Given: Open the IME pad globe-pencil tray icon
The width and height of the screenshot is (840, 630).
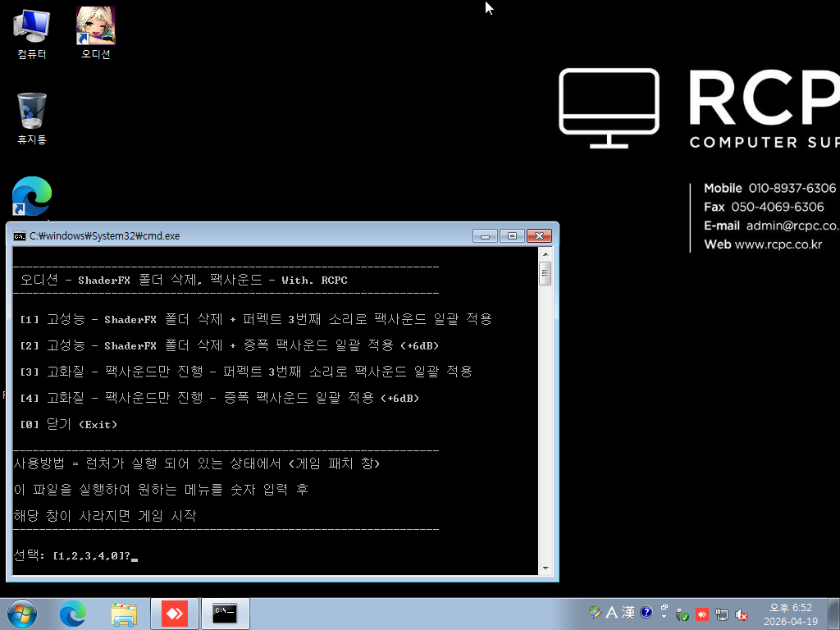Looking at the screenshot, I should [x=596, y=612].
